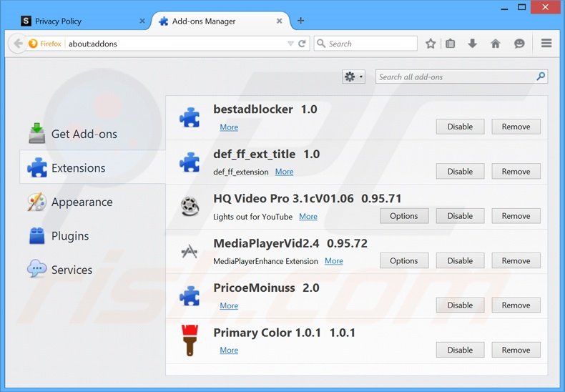This screenshot has width=565, height=392.
Task: Open the Appearance category
Action: click(92, 202)
